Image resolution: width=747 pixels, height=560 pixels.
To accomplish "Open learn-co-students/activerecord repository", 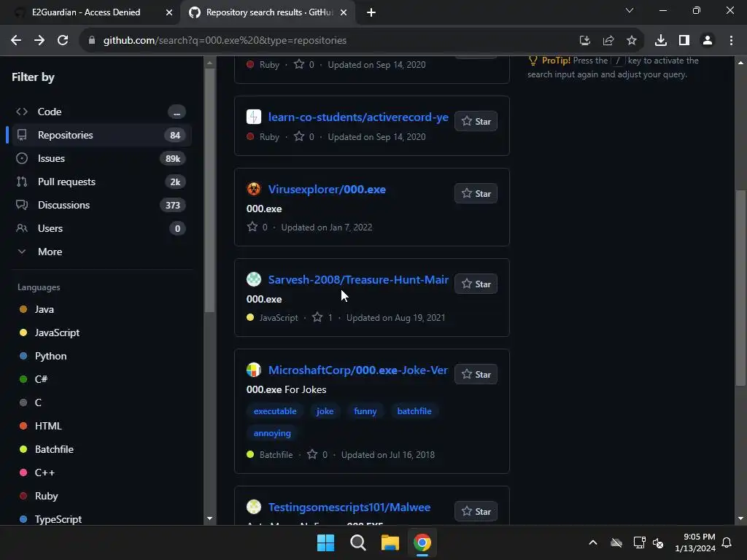I will (x=358, y=117).
